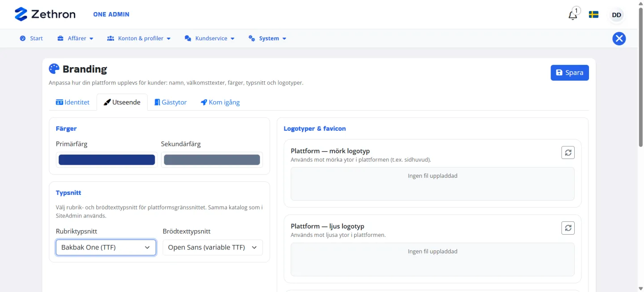
Task: Open the Gästytor tab
Action: point(170,102)
